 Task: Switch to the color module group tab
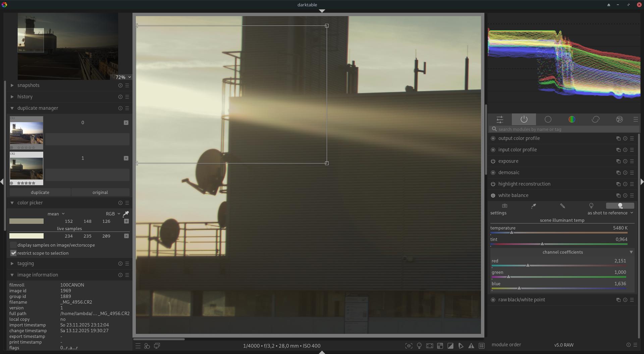572,119
